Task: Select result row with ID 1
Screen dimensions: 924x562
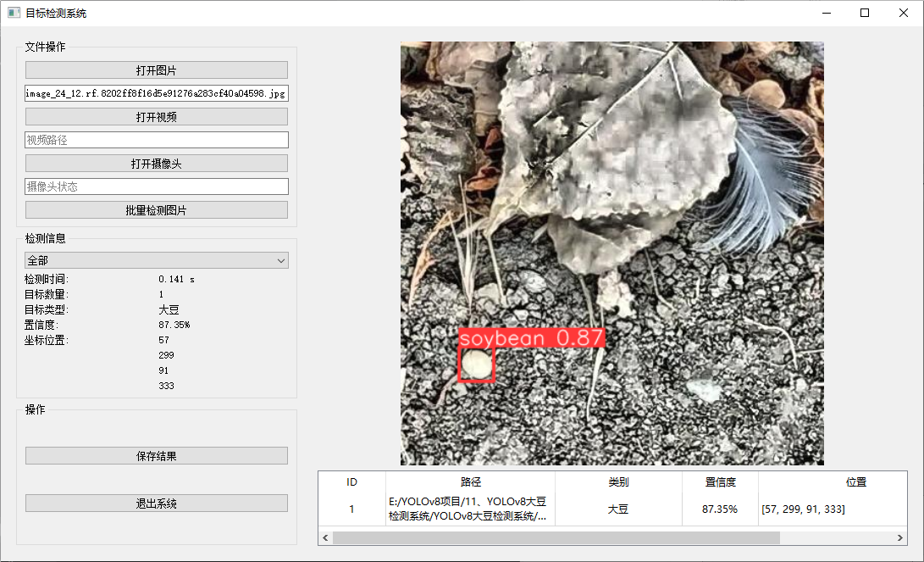Action: pos(351,509)
